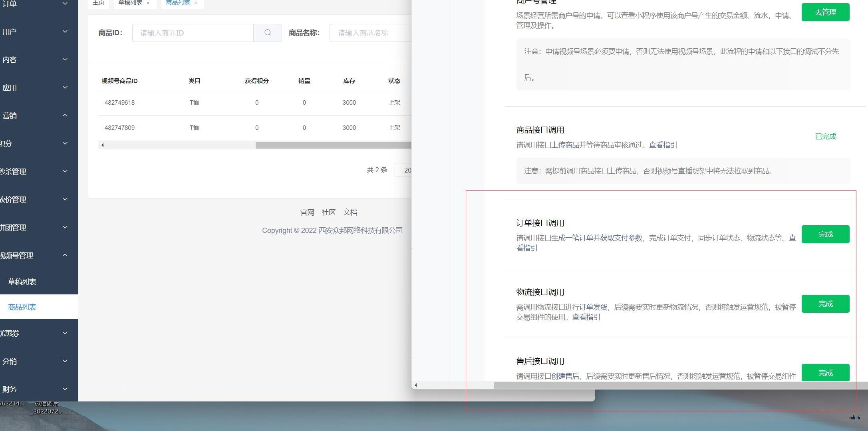Collapse the 营销 sidebar menu
The width and height of the screenshot is (868, 431).
pos(65,115)
